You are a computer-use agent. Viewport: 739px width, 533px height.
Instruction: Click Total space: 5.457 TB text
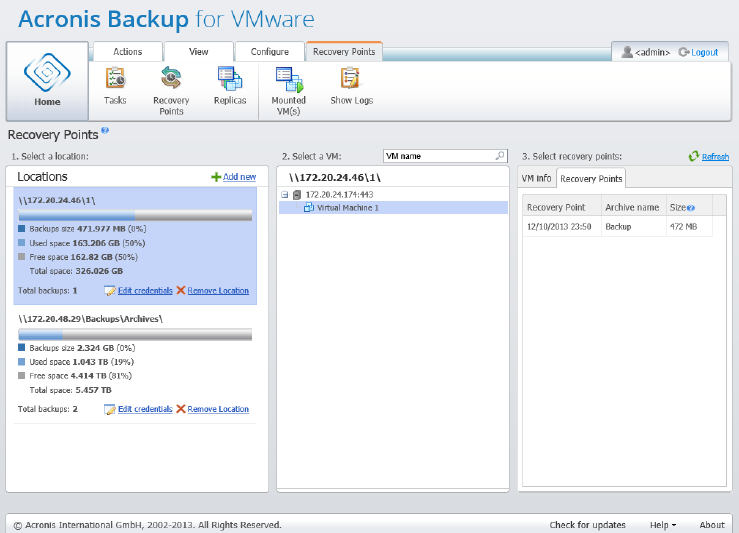70,390
